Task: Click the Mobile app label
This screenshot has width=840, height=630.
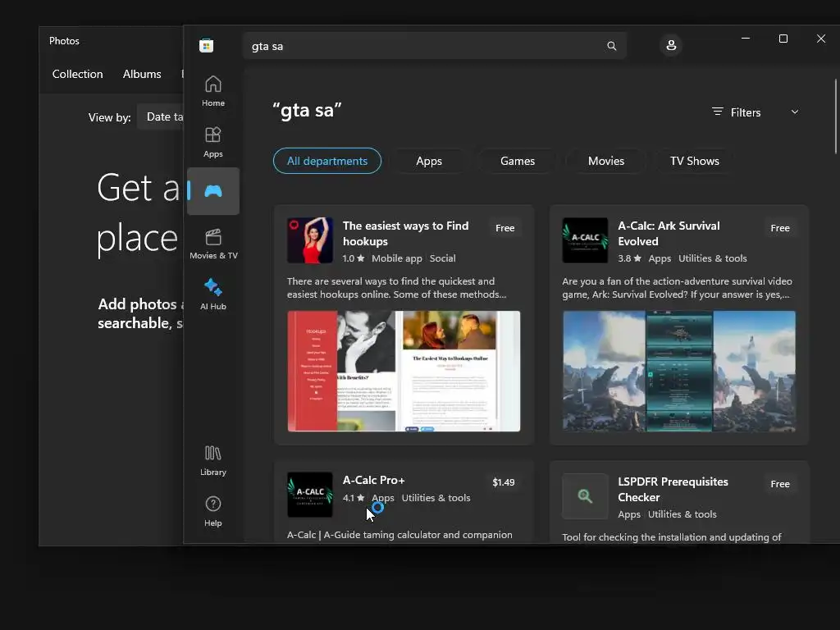Action: pyautogui.click(x=396, y=258)
